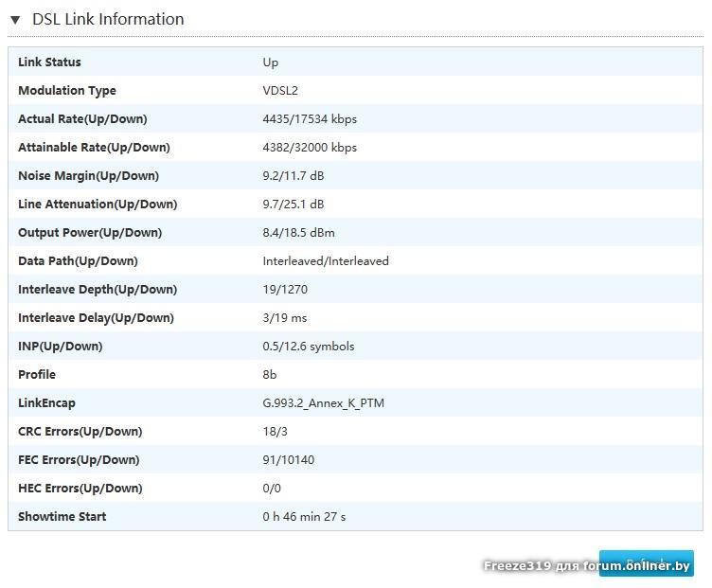Select the Interleave Depth(Up/Down) label
712x588 pixels.
[98, 290]
